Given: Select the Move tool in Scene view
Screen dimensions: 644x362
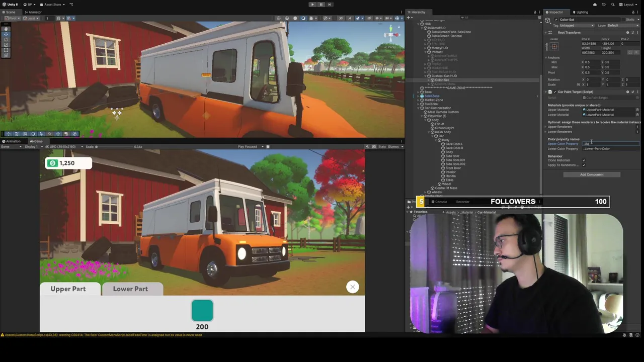Looking at the screenshot, I should (x=6, y=34).
